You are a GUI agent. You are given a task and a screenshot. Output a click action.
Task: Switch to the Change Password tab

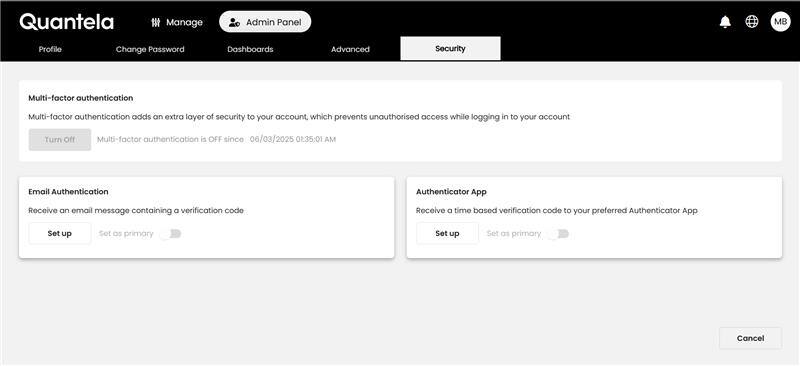(150, 50)
